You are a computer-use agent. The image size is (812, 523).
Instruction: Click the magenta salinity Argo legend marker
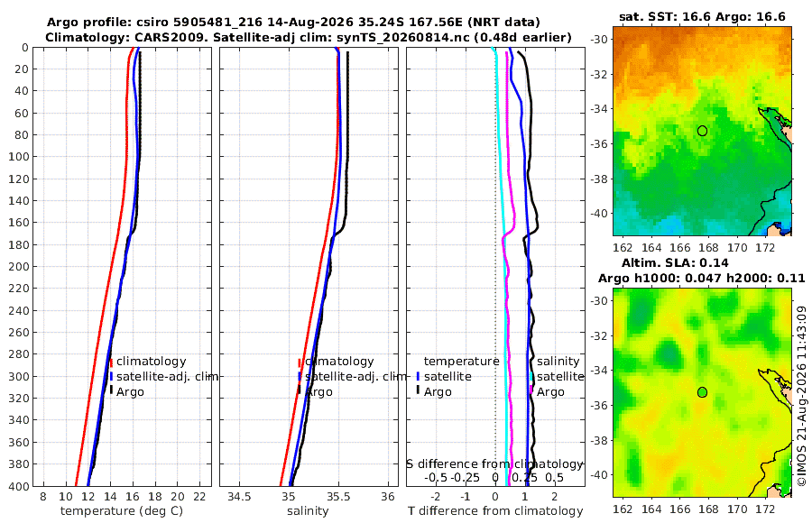(531, 390)
